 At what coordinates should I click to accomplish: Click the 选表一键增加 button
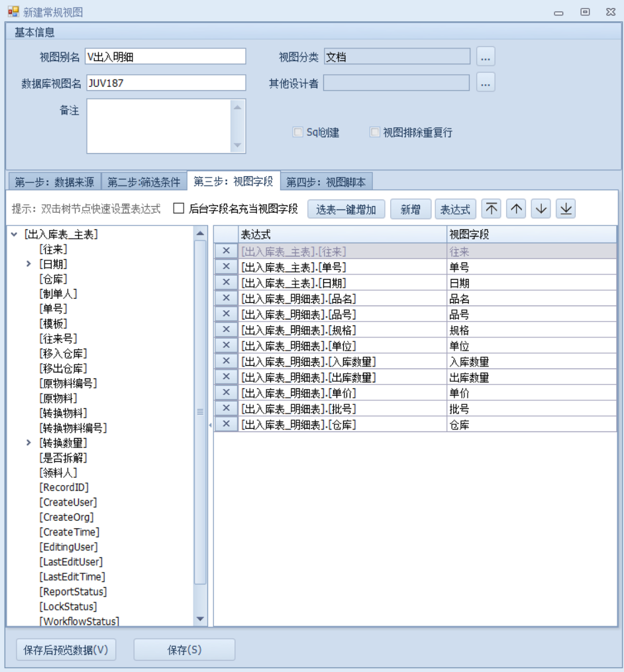point(346,209)
